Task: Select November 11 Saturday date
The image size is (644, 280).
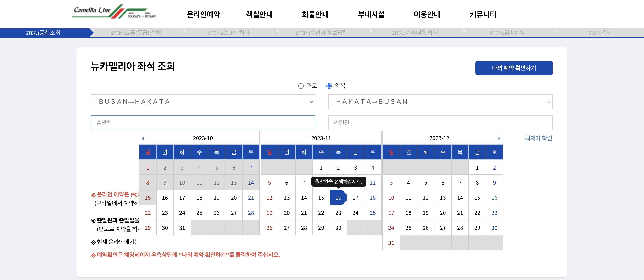Action: (373, 183)
